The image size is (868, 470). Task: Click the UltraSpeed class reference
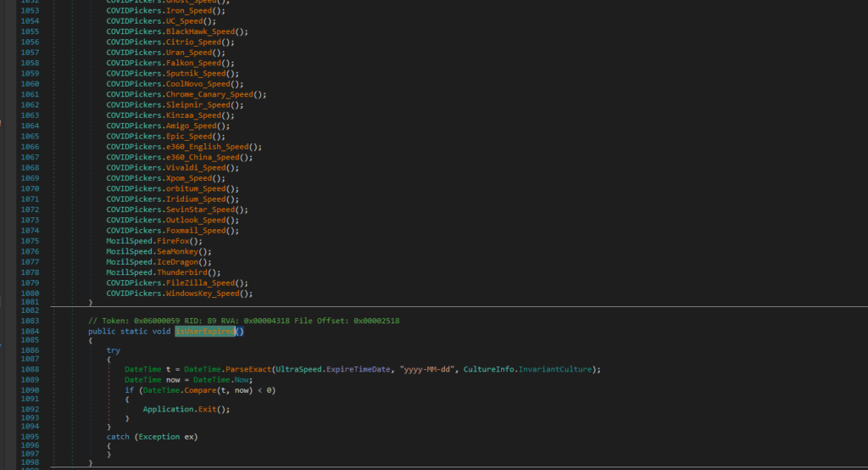(299, 370)
